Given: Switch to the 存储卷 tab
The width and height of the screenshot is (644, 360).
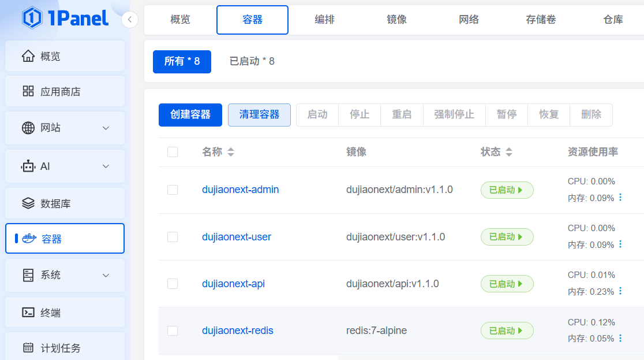Looking at the screenshot, I should [541, 20].
